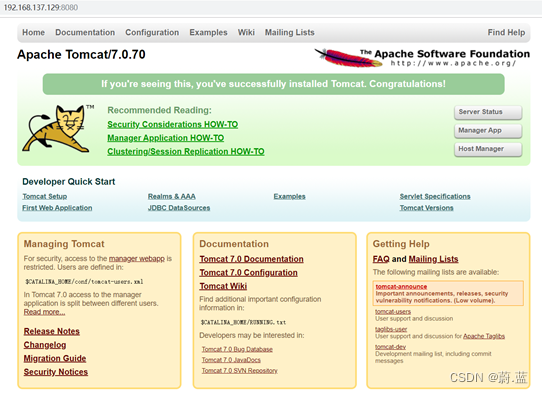The width and height of the screenshot is (543, 393).
Task: Click the $CATALINA_HOME/conf/tomcat-users.xml path text
Action: pos(84,282)
